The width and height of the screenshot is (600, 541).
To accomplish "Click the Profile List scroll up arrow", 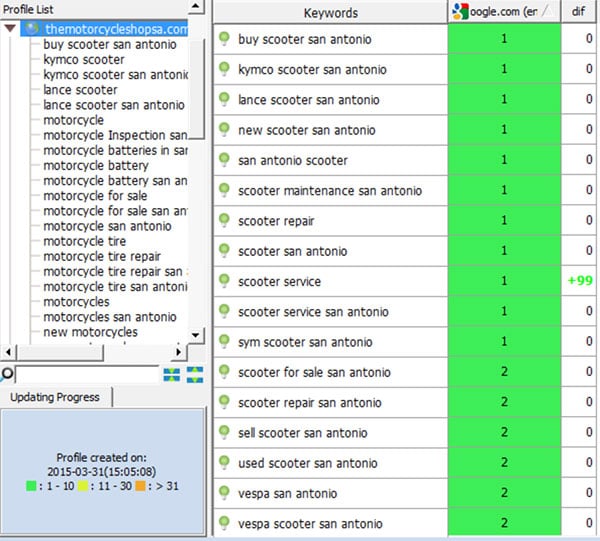I will (196, 6).
